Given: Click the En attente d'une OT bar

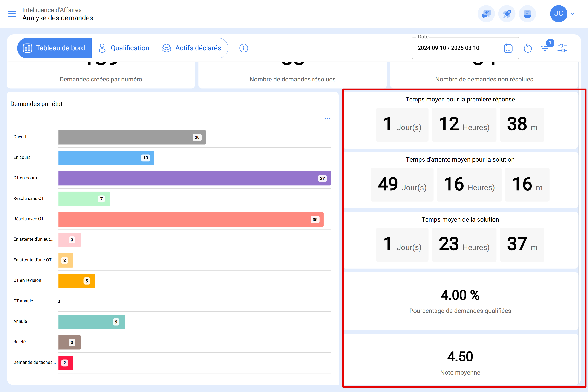Looking at the screenshot, I should coord(66,260).
